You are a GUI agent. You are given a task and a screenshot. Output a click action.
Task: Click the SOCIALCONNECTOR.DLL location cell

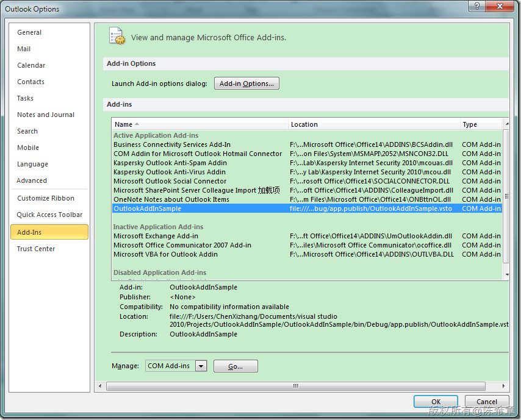[370, 181]
